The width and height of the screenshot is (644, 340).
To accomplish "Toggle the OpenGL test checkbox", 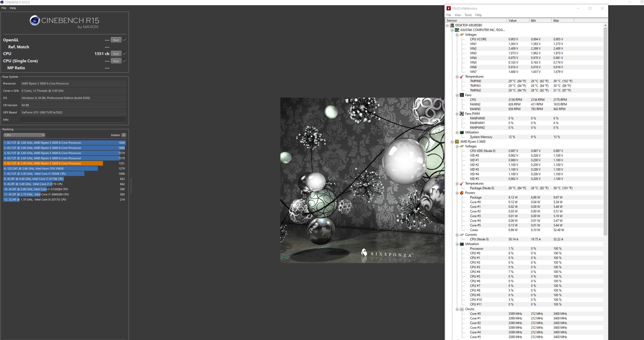I will click(x=125, y=40).
